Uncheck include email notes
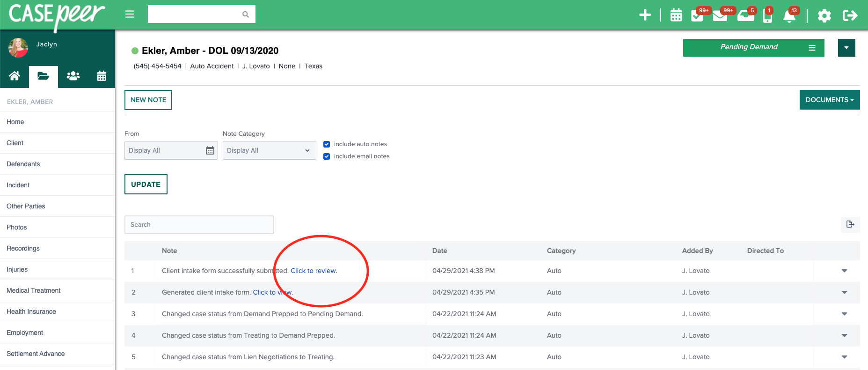This screenshot has height=370, width=868. coord(327,156)
